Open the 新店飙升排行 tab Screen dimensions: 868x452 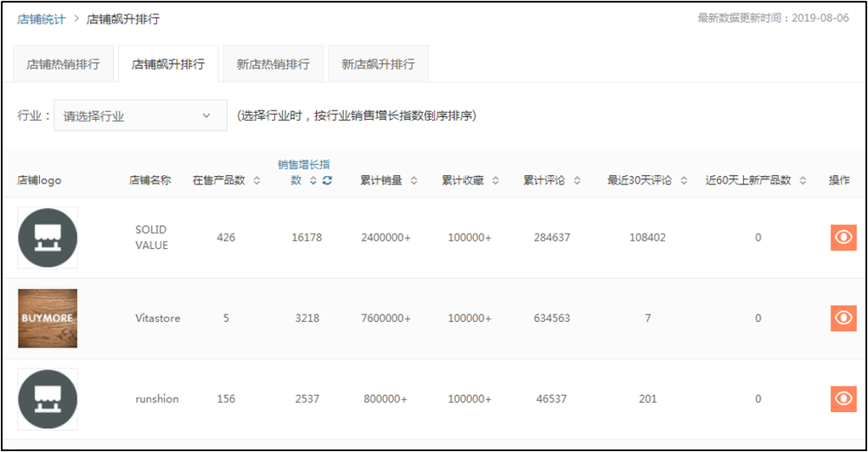point(378,64)
